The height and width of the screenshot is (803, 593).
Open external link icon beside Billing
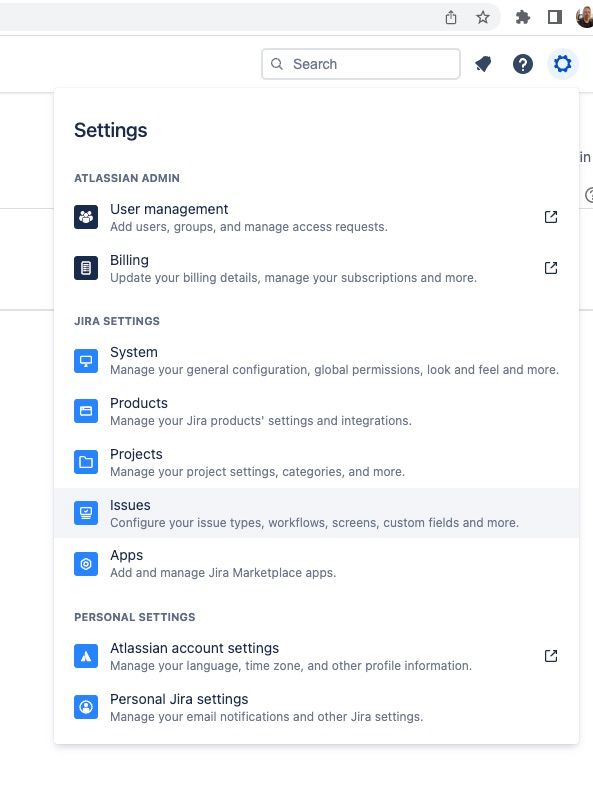coord(551,268)
